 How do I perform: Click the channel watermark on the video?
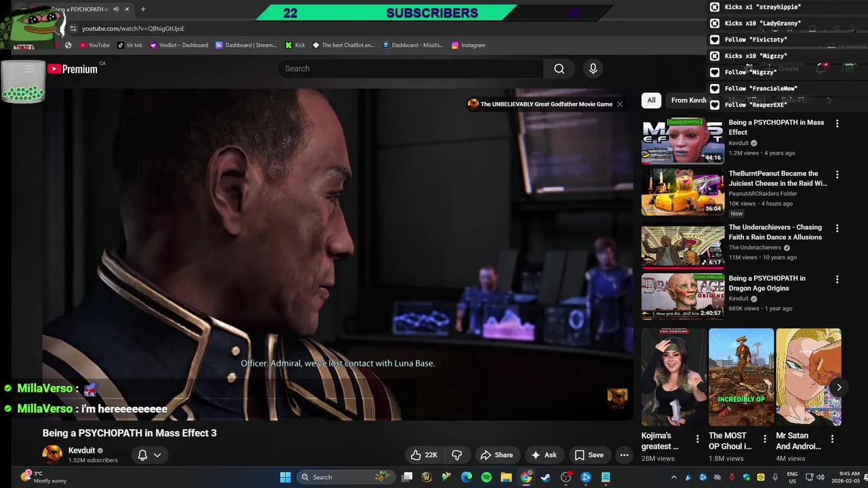(x=617, y=398)
